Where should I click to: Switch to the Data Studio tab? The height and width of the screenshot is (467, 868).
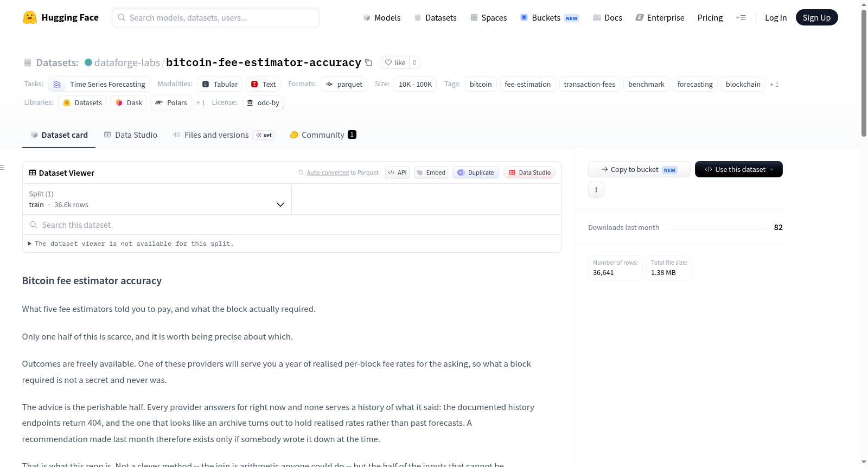point(130,135)
